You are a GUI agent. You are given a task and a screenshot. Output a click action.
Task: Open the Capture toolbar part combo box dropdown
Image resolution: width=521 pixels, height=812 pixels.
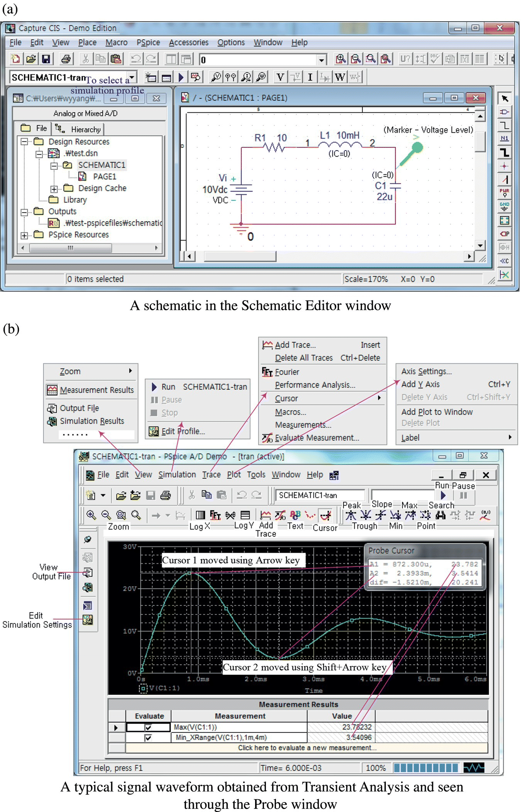click(x=321, y=59)
